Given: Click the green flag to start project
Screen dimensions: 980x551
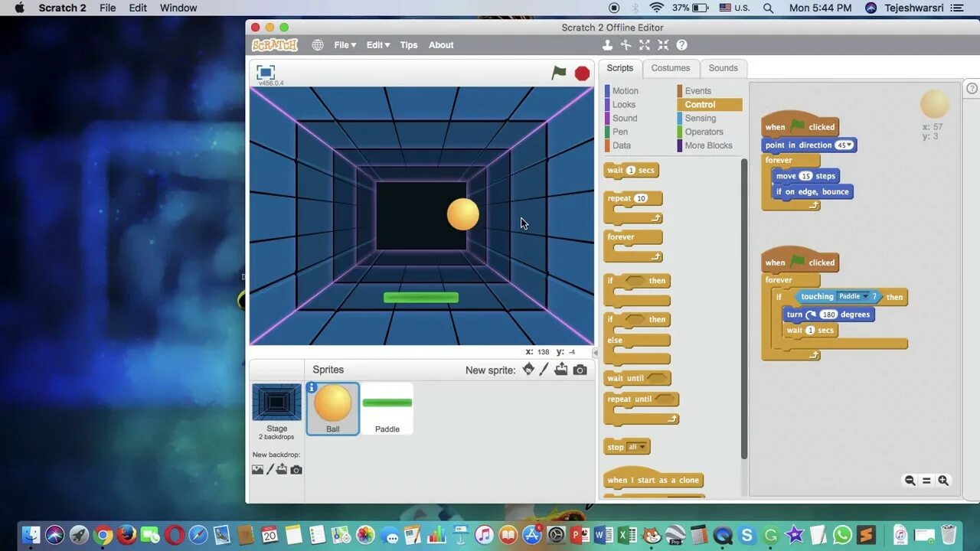Looking at the screenshot, I should click(x=559, y=73).
